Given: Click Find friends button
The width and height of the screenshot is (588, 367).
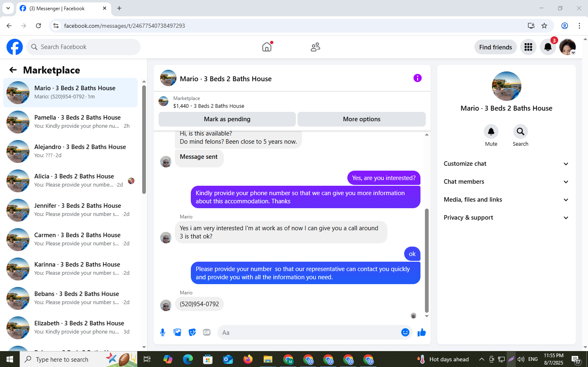Looking at the screenshot, I should [x=495, y=47].
